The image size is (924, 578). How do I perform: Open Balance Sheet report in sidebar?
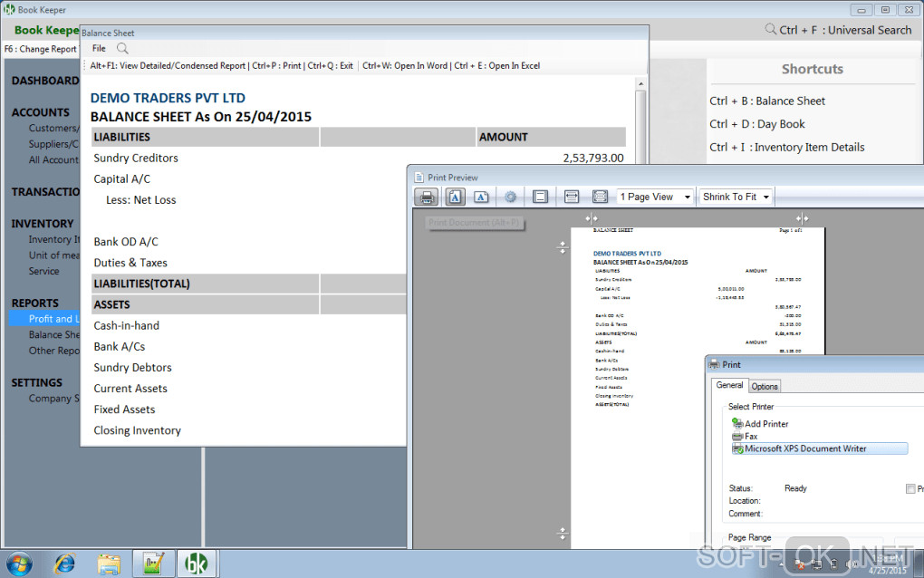pyautogui.click(x=53, y=334)
